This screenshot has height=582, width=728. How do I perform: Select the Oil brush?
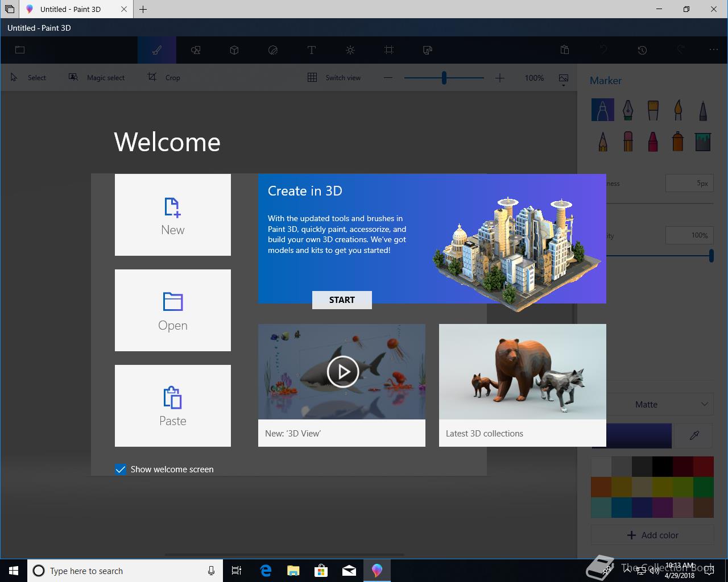tap(653, 110)
